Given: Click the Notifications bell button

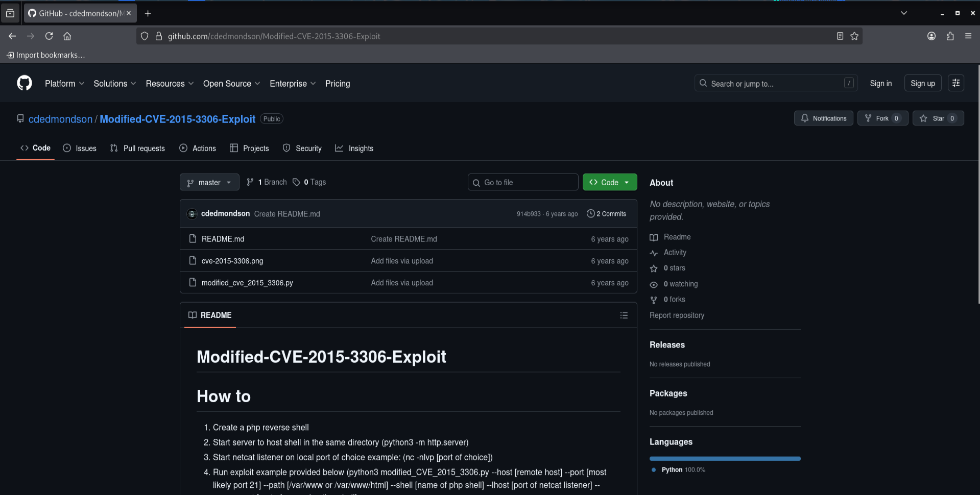Looking at the screenshot, I should 823,118.
